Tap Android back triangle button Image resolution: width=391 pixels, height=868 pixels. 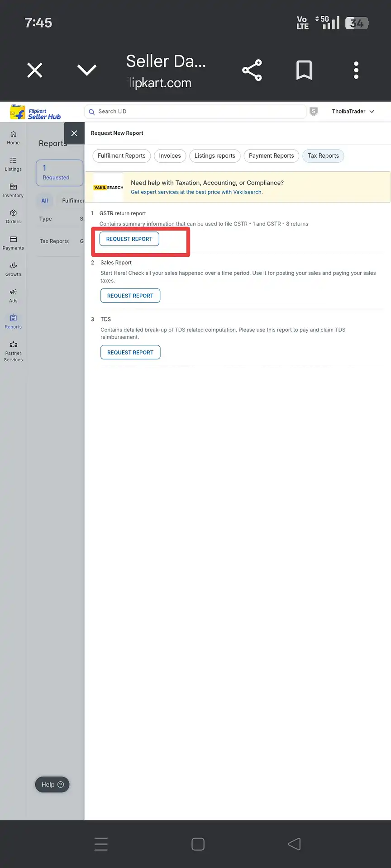click(x=294, y=844)
